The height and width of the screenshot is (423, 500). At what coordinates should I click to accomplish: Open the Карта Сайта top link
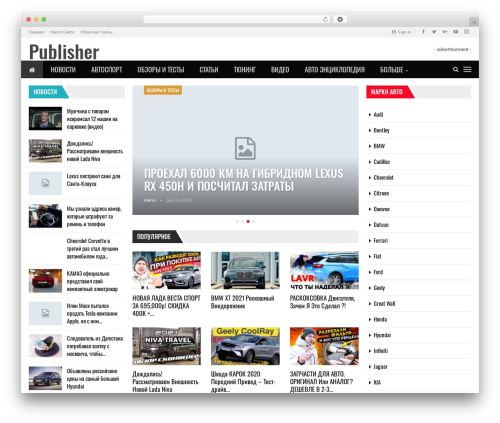(x=62, y=32)
